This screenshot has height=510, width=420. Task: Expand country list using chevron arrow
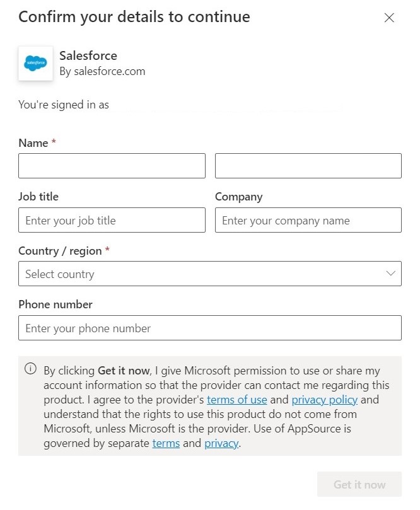[x=390, y=274]
